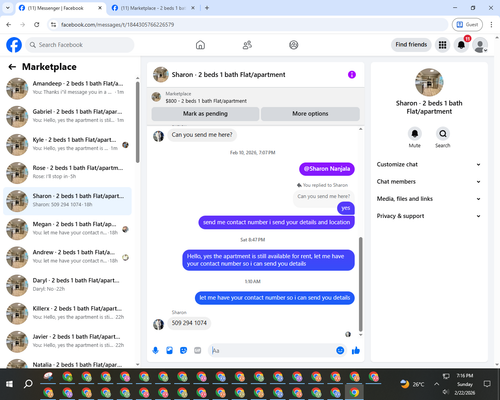Open Amandeep conversation in list

(67, 88)
